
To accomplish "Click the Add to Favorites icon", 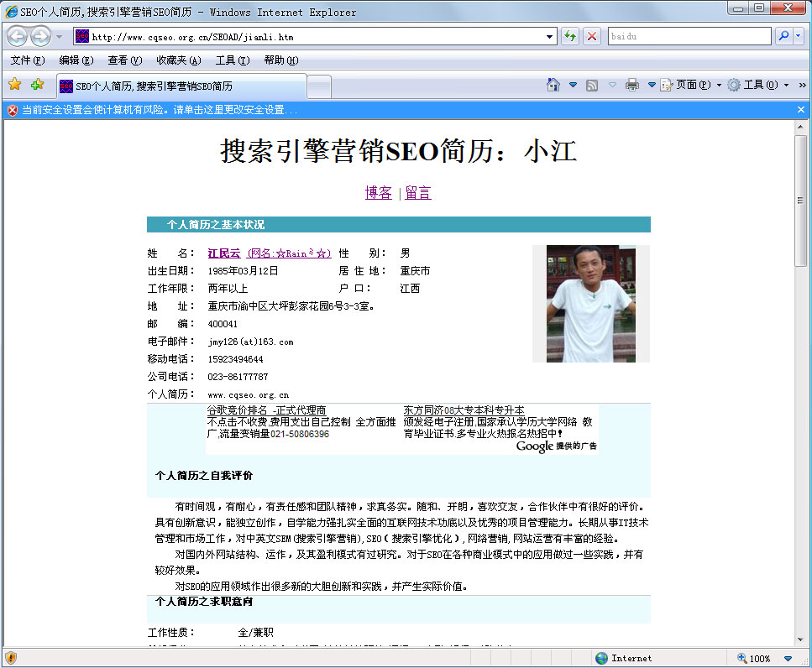I will 37,85.
